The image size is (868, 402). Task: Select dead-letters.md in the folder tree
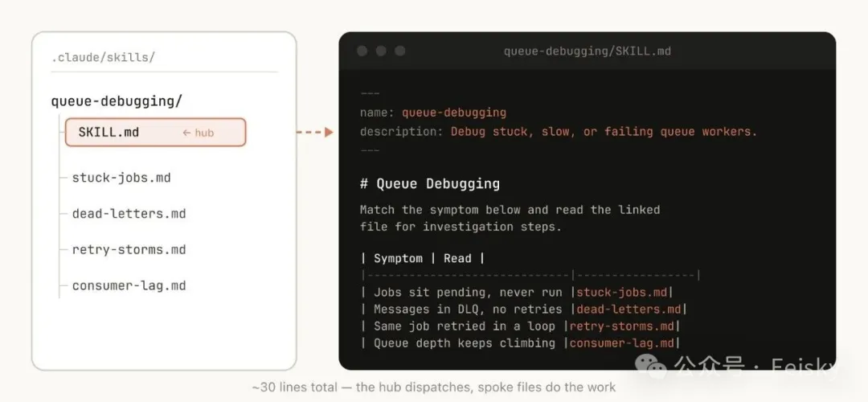[129, 214]
